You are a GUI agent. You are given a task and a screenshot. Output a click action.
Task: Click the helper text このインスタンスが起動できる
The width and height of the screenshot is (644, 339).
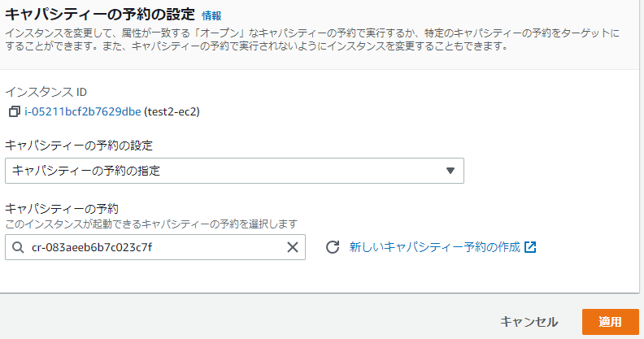pos(150,224)
